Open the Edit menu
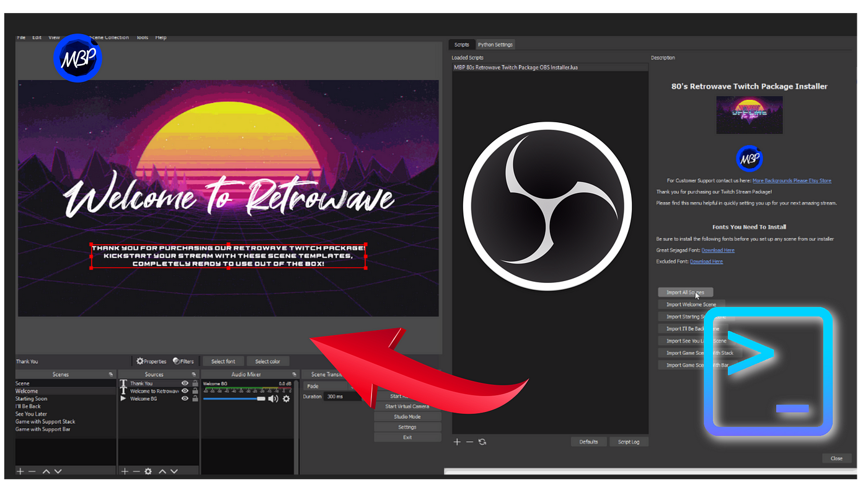 coord(37,38)
